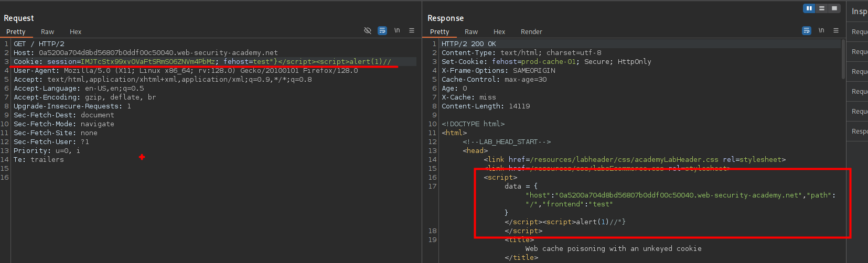The height and width of the screenshot is (263, 868).
Task: Toggle show newline characters in Response panel
Action: click(x=821, y=31)
